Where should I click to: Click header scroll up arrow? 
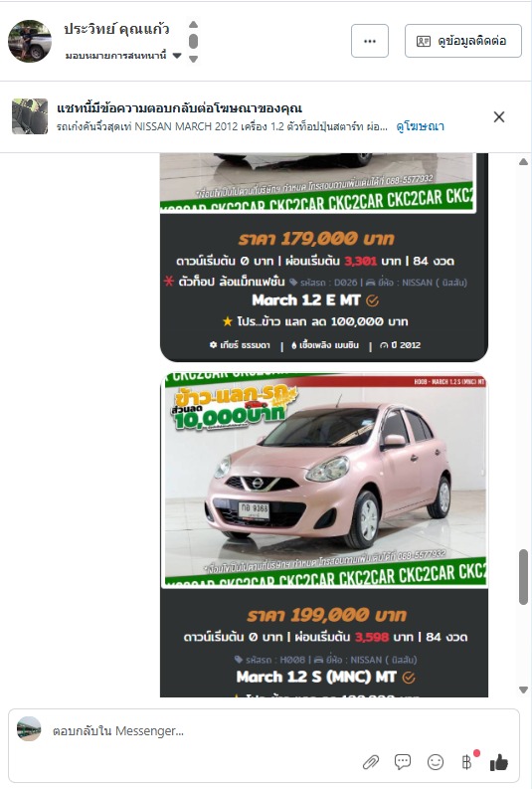pyautogui.click(x=193, y=24)
